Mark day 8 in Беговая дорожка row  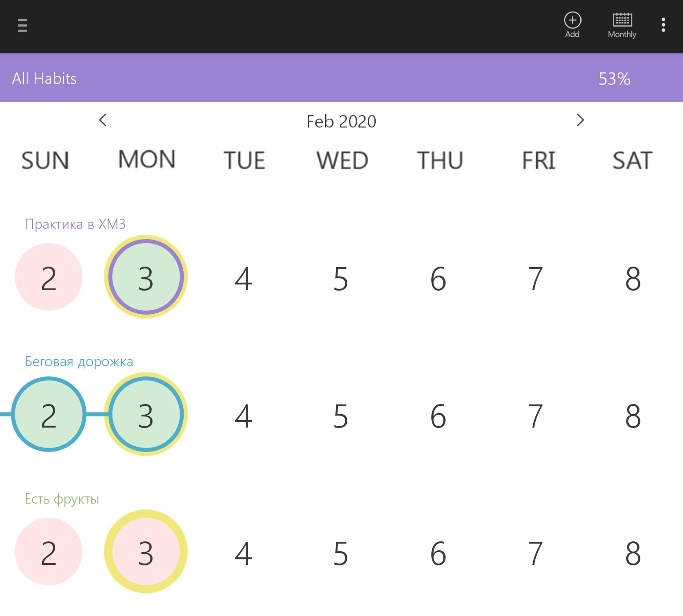[x=633, y=416]
